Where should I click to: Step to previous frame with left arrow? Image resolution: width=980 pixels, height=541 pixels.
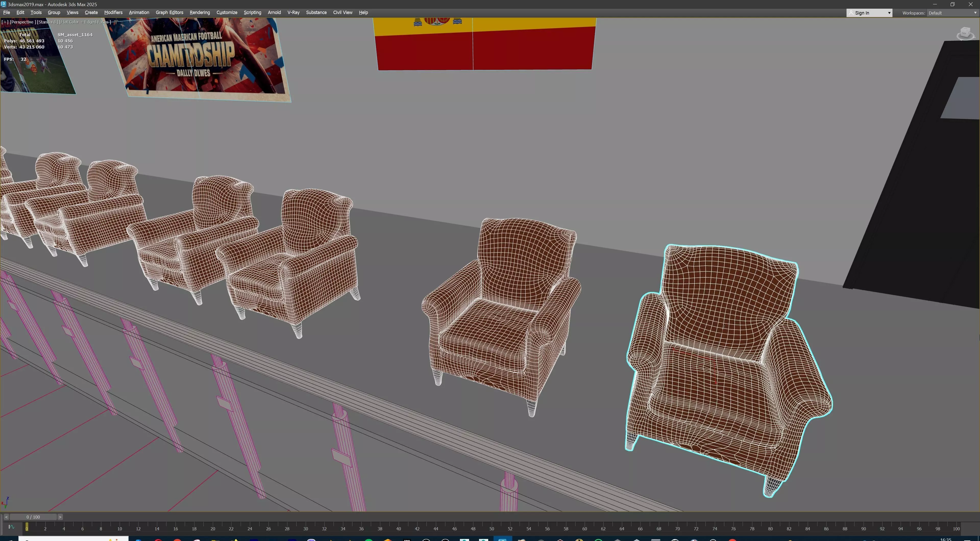(6, 517)
